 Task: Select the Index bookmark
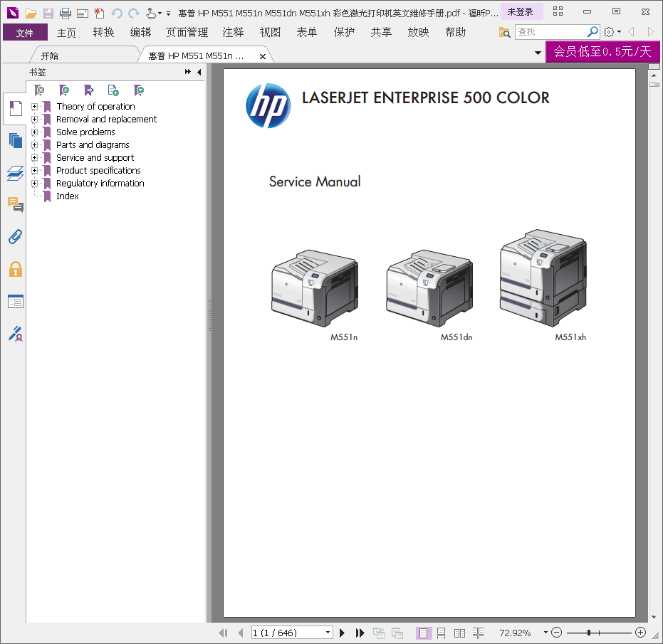tap(68, 196)
